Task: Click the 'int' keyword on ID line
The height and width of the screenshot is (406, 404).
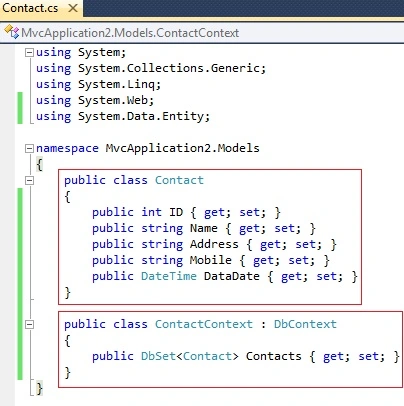Action: (x=151, y=212)
